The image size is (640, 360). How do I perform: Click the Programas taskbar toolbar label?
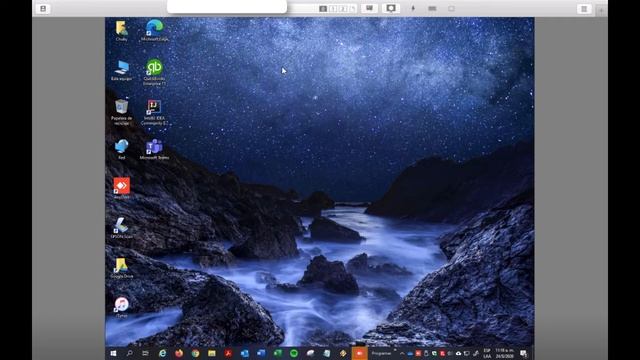381,353
